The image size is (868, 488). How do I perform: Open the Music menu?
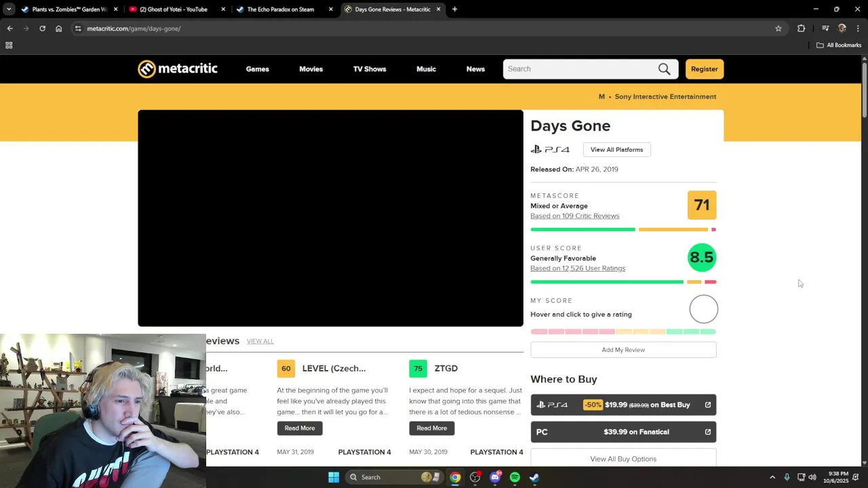(426, 69)
